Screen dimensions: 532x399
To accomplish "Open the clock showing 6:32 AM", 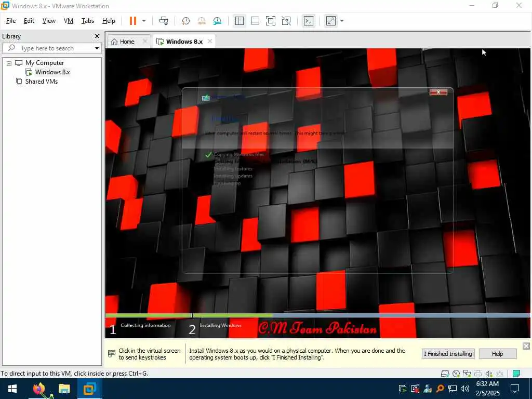I will [487, 389].
